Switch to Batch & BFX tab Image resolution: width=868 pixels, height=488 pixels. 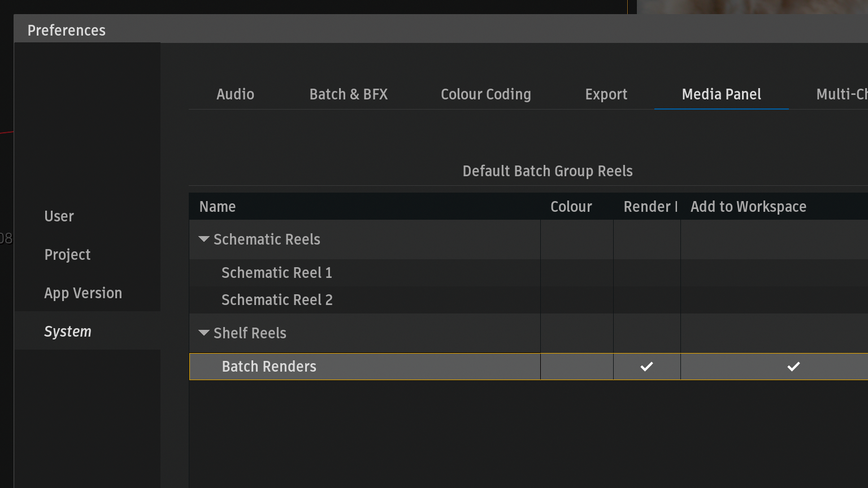[348, 94]
